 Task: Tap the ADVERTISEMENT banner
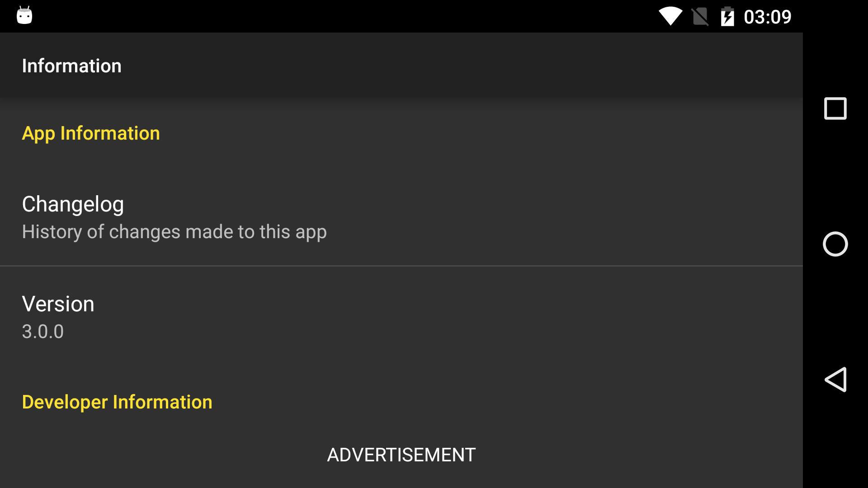point(401,455)
